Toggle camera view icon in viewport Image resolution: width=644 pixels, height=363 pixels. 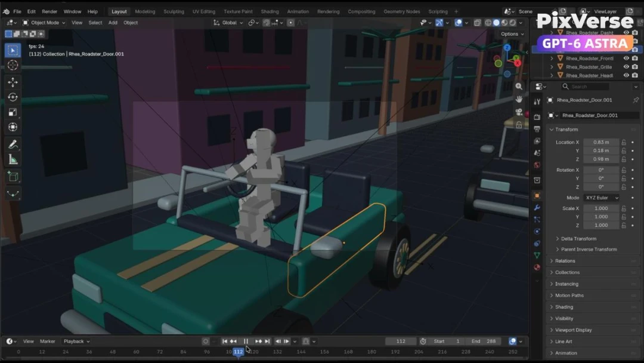(x=519, y=112)
